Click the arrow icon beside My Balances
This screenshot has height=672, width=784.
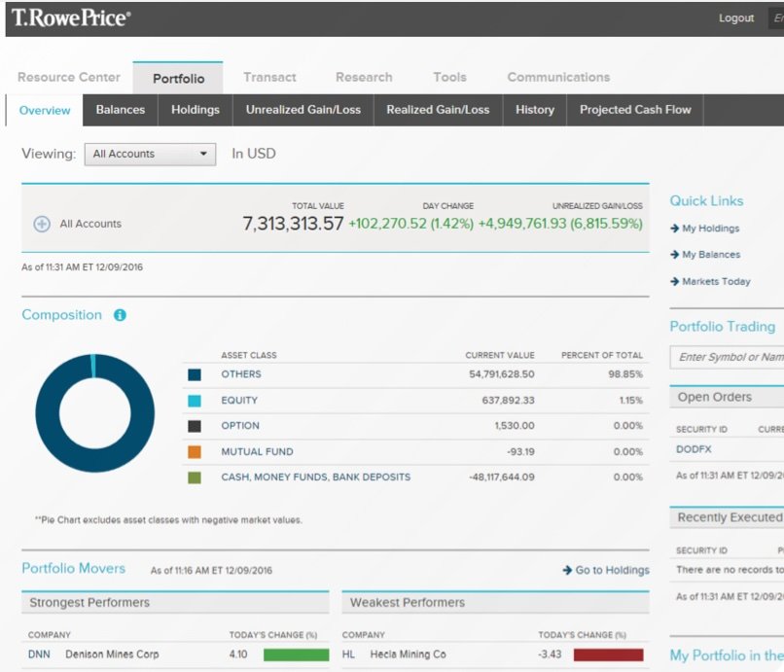pyautogui.click(x=674, y=255)
